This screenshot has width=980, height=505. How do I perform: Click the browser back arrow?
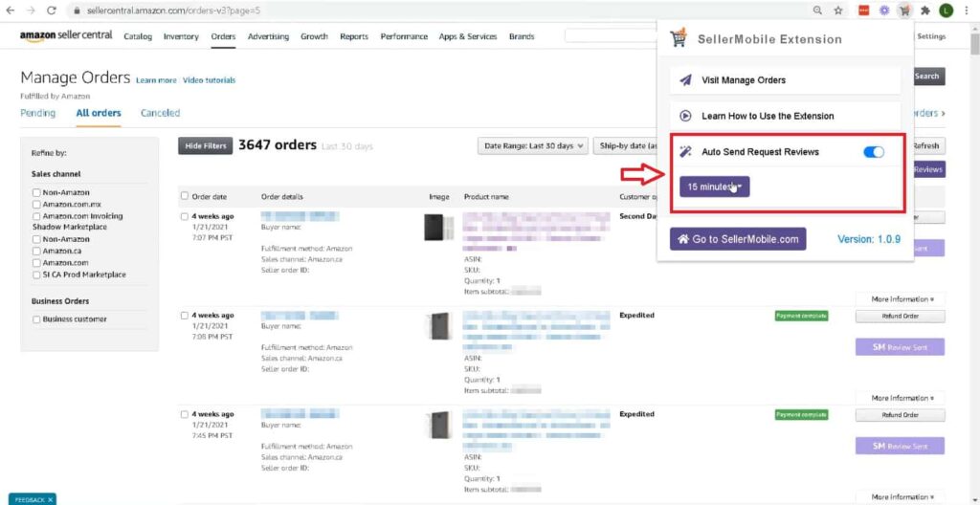11,11
